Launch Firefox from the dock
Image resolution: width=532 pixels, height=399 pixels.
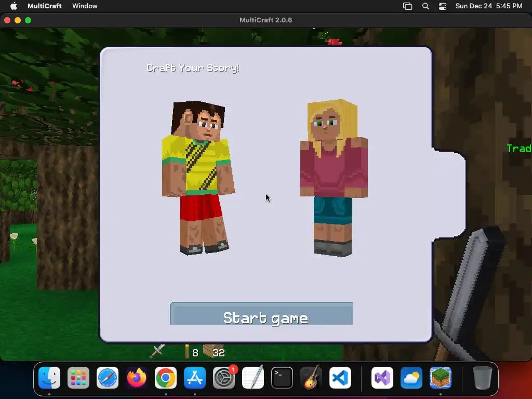(x=137, y=378)
